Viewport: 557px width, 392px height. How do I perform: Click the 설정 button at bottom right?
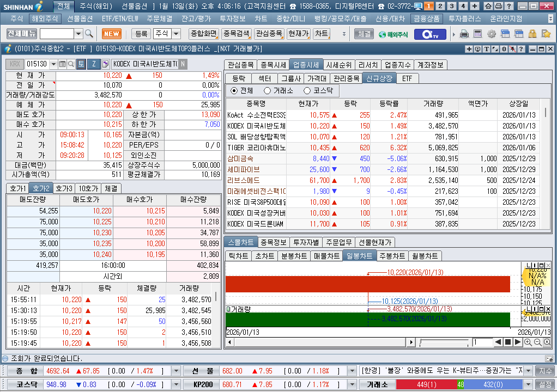pos(545,384)
